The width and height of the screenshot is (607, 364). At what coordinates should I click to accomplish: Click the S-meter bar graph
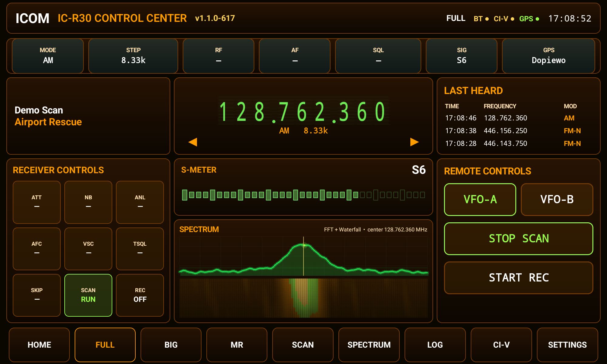(303, 195)
